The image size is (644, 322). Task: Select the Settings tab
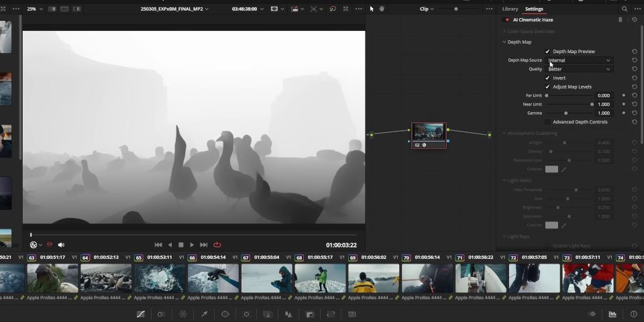tap(534, 9)
